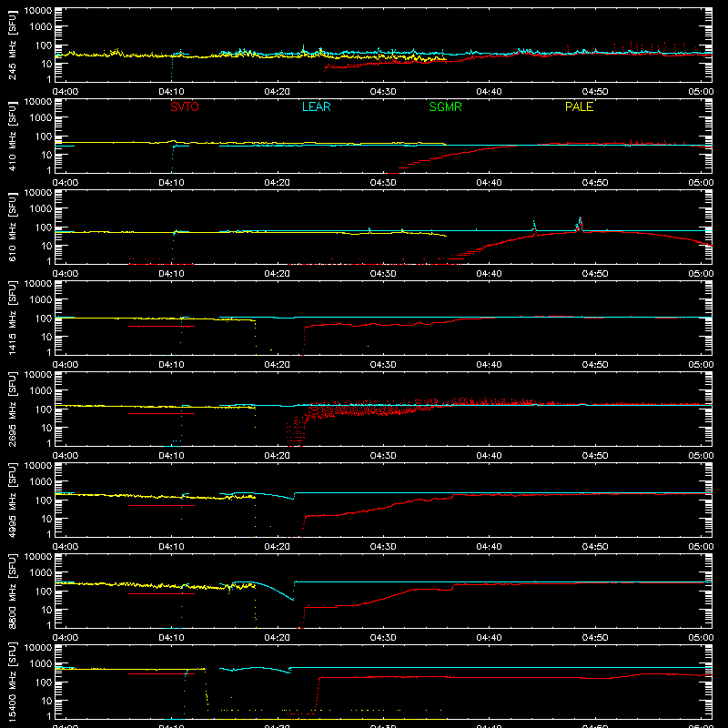Click 04:30 time label under 245 MHz plot
This screenshot has width=728, height=728.
[x=383, y=92]
